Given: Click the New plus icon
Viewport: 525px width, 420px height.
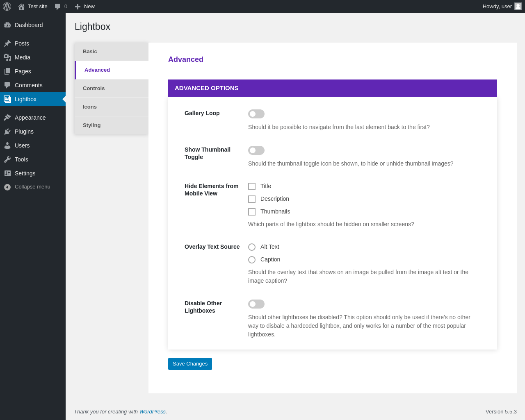Looking at the screenshot, I should [x=78, y=7].
